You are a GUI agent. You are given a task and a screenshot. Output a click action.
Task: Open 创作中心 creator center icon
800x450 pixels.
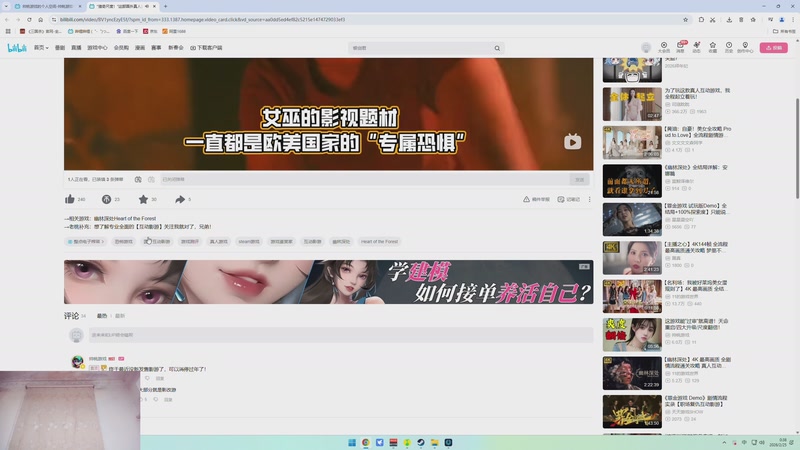coord(745,47)
